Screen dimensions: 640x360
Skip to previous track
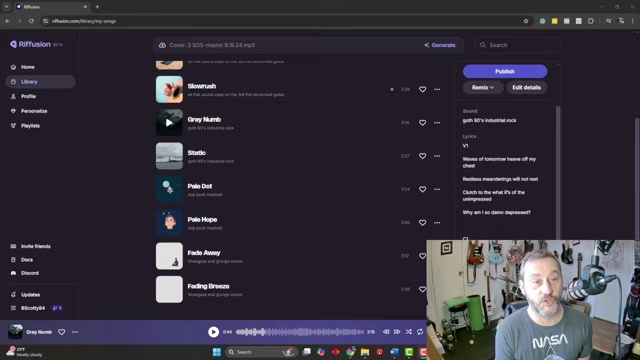click(386, 332)
